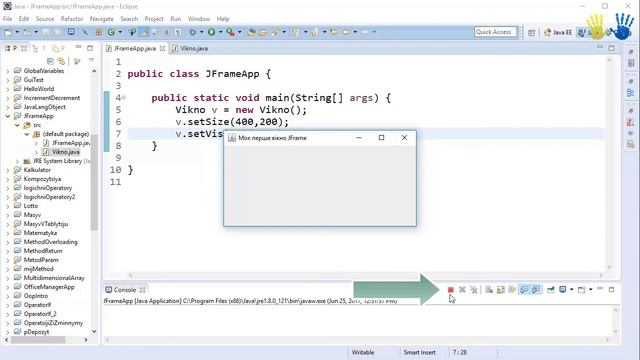Open the Project menu
The image size is (640, 360).
154,19
